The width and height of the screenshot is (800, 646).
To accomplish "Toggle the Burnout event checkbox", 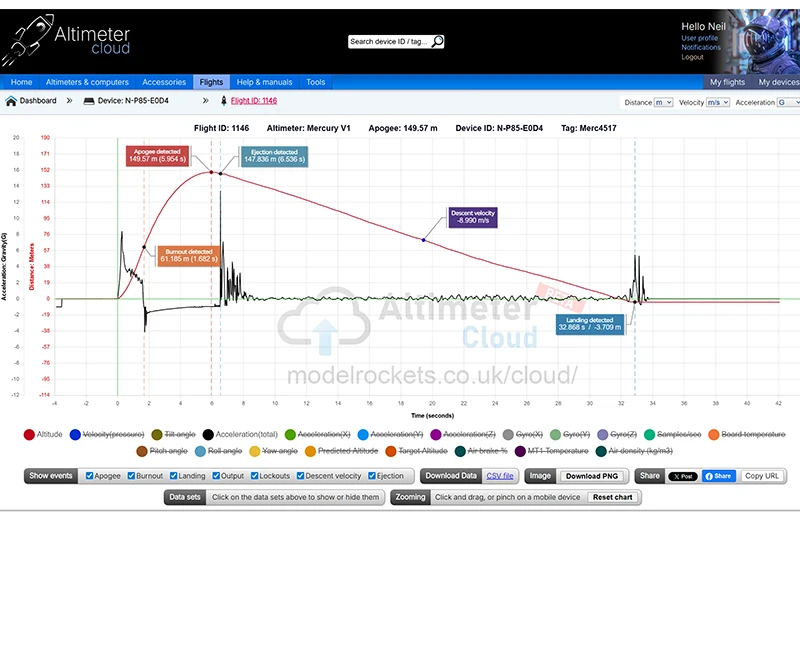I will (x=129, y=476).
